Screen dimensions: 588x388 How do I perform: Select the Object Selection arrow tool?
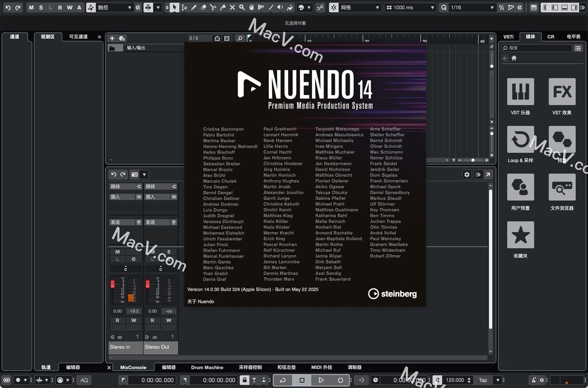pyautogui.click(x=174, y=7)
